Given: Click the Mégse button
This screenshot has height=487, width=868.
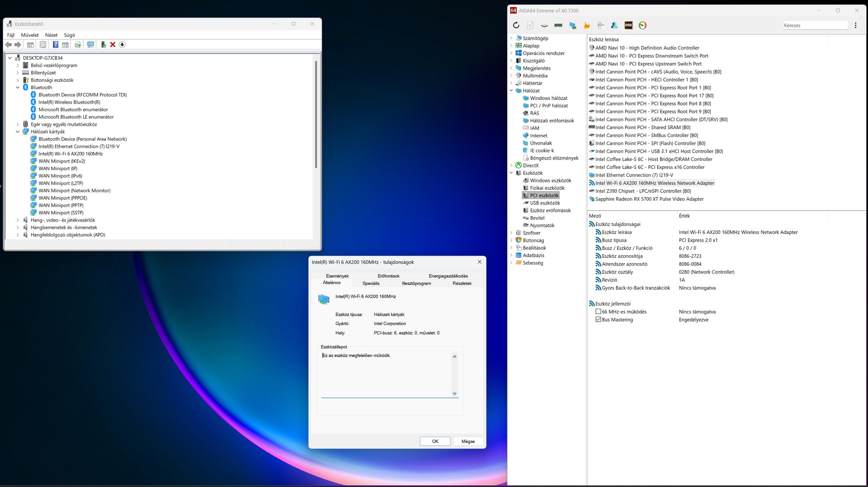Looking at the screenshot, I should tap(468, 441).
